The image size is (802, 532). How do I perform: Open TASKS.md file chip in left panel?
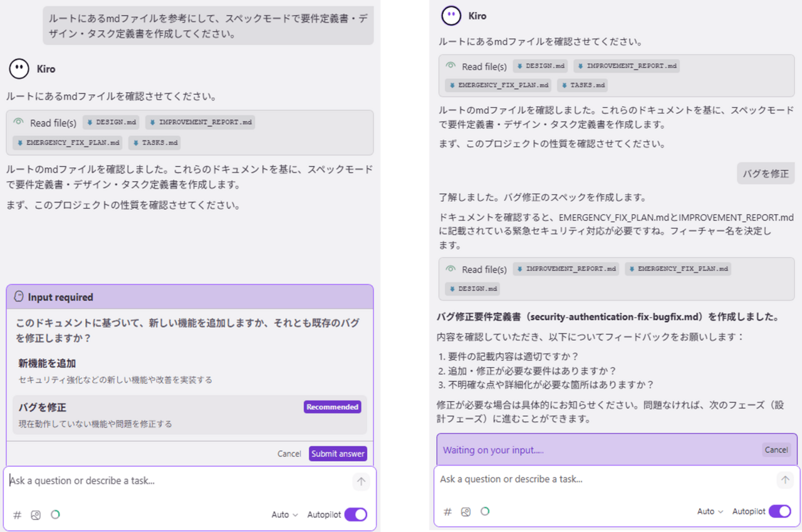tap(154, 143)
